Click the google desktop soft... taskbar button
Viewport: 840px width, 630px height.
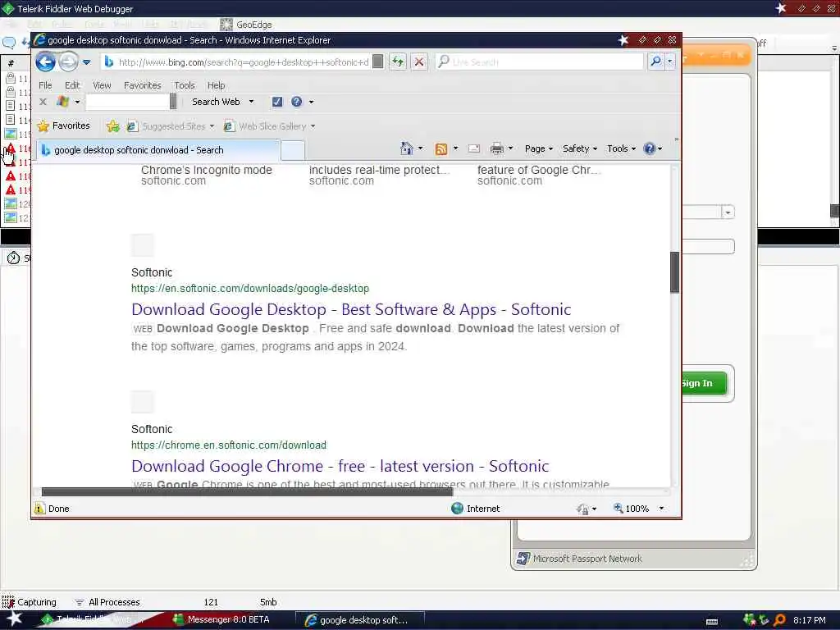tap(361, 620)
